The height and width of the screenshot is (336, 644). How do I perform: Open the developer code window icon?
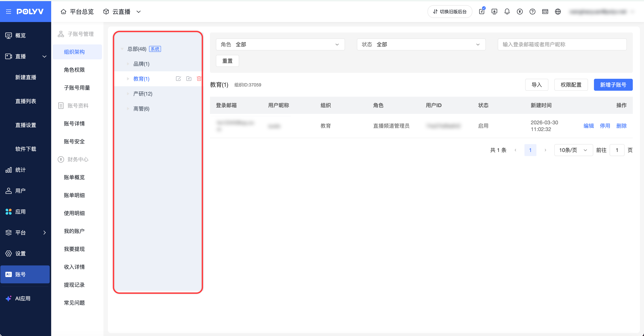coord(545,12)
